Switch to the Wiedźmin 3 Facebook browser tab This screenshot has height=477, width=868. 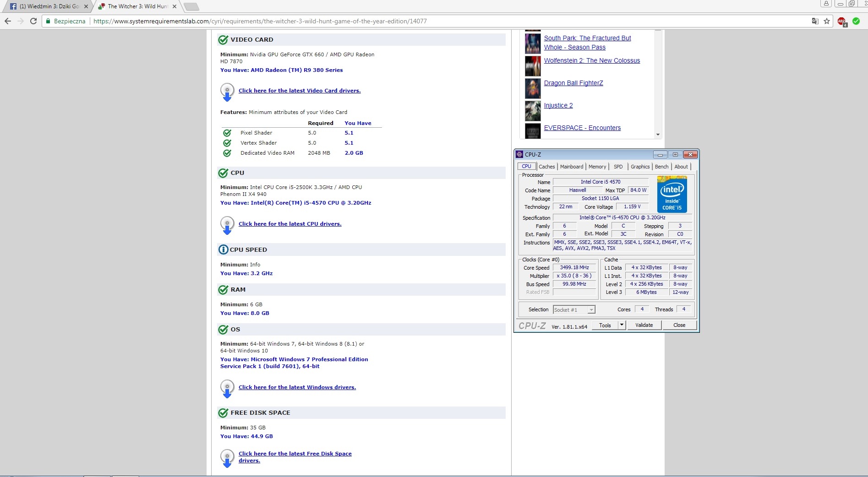(x=48, y=6)
